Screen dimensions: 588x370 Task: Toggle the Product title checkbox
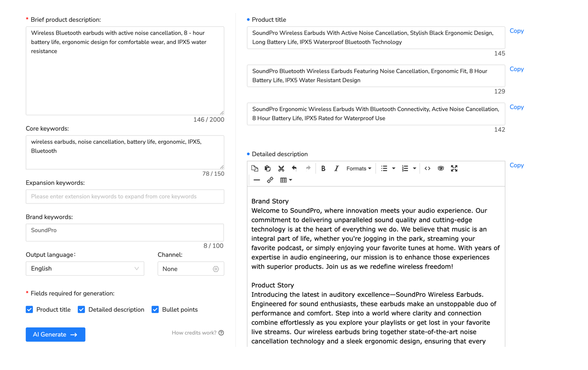(30, 309)
